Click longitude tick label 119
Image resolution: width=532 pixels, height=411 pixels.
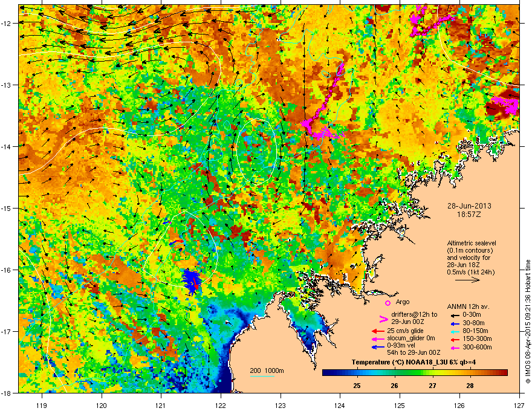(42, 405)
